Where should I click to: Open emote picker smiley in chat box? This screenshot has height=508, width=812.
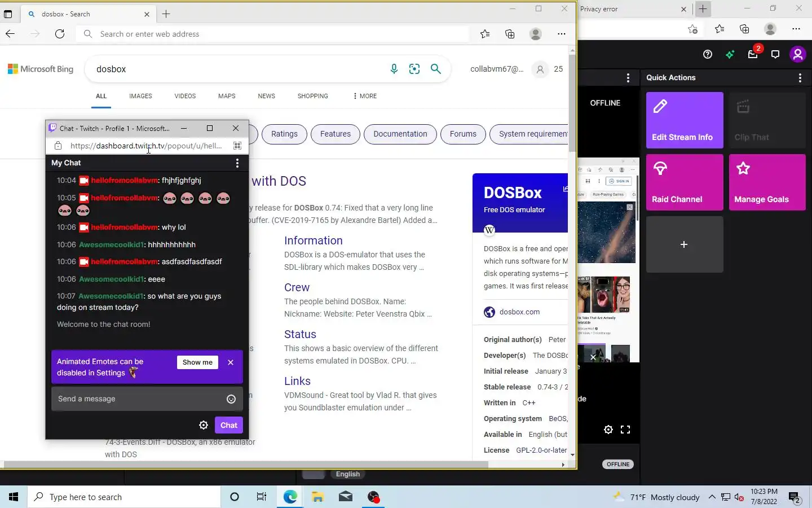pyautogui.click(x=231, y=399)
